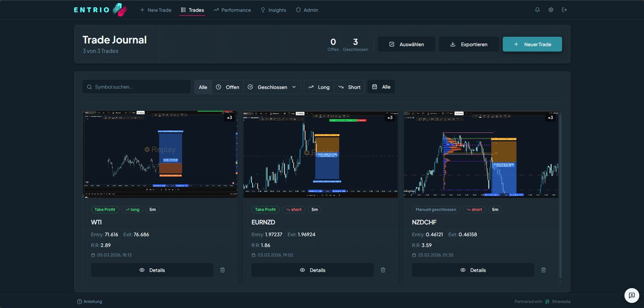Open the notifications bell icon
The width and height of the screenshot is (644, 308).
coord(537,10)
